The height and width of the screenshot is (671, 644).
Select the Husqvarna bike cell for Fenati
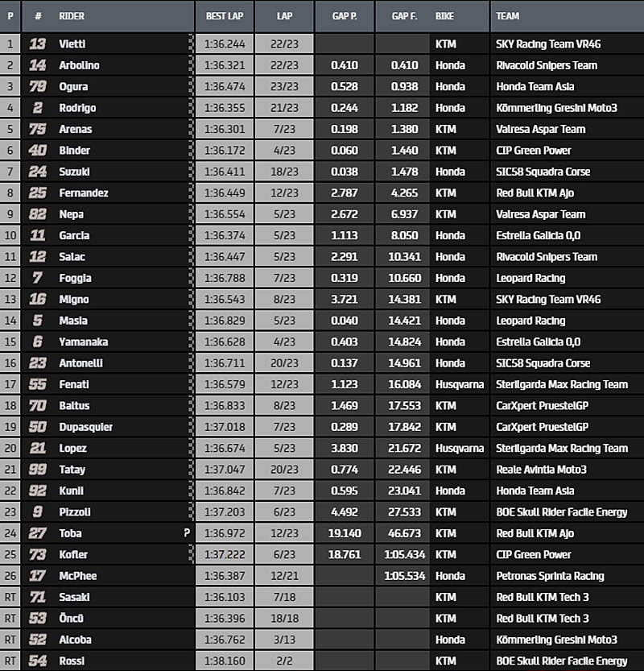pyautogui.click(x=460, y=384)
